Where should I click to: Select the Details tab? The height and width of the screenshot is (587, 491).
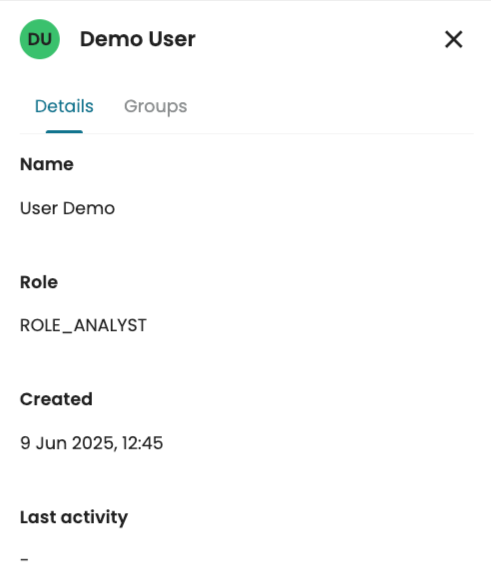(x=64, y=106)
